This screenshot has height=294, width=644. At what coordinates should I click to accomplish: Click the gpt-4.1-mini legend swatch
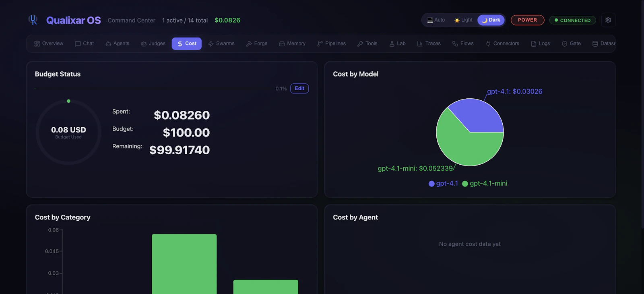pyautogui.click(x=465, y=184)
